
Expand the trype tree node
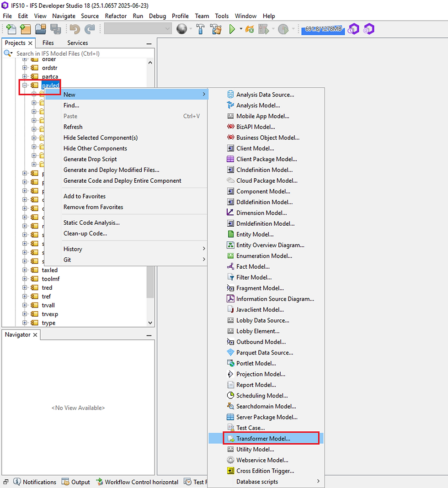coord(25,323)
